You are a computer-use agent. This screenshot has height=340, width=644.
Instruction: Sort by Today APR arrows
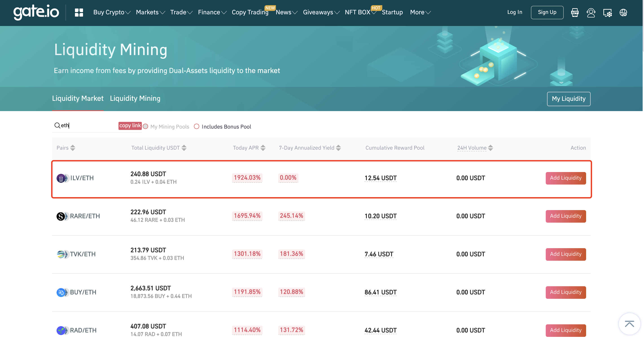click(263, 148)
